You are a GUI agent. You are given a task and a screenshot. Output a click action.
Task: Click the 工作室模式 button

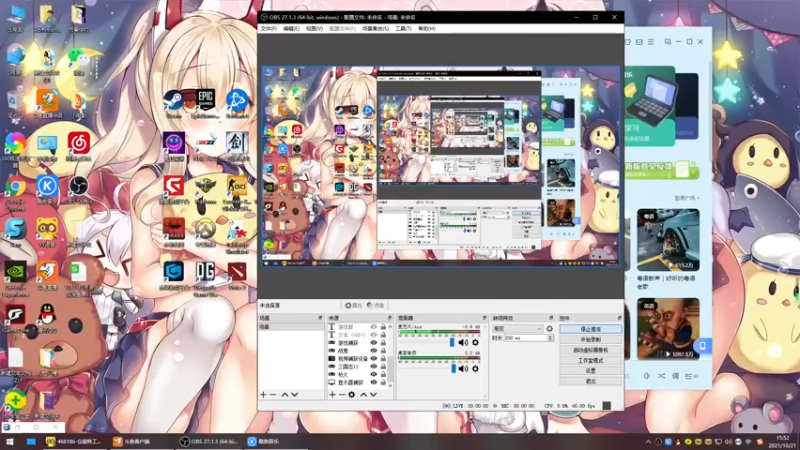click(591, 360)
